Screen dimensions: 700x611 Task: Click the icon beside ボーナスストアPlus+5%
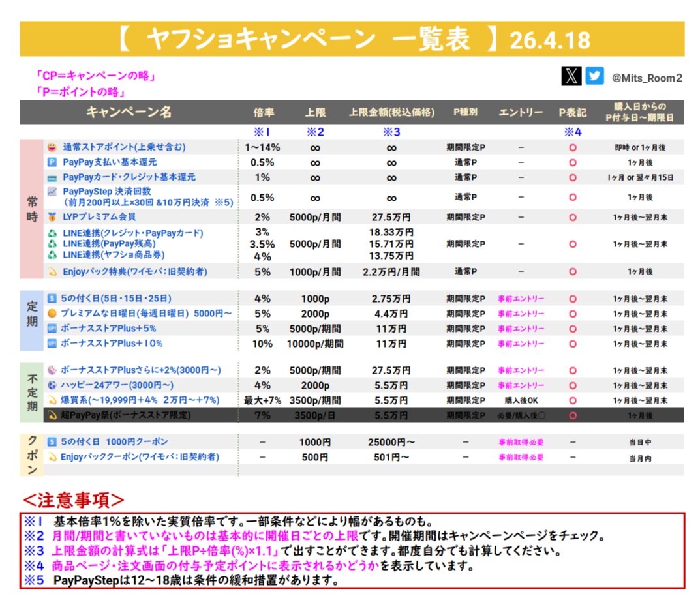52,329
